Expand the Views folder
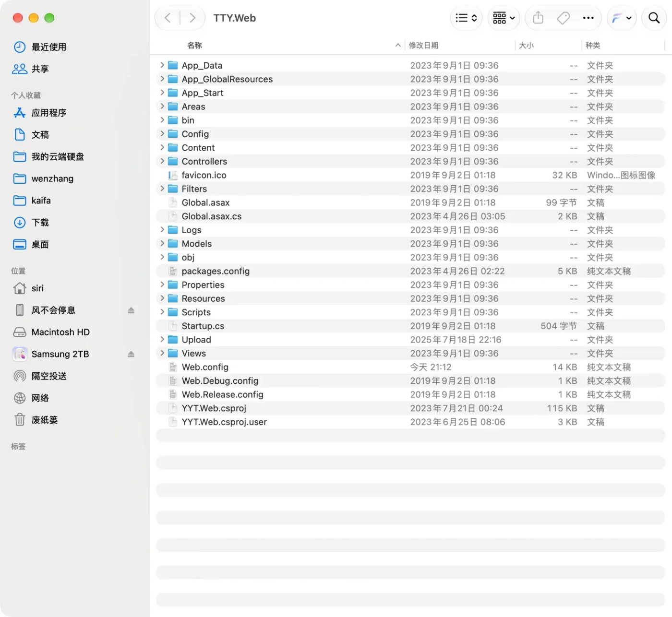The image size is (672, 617). (162, 353)
